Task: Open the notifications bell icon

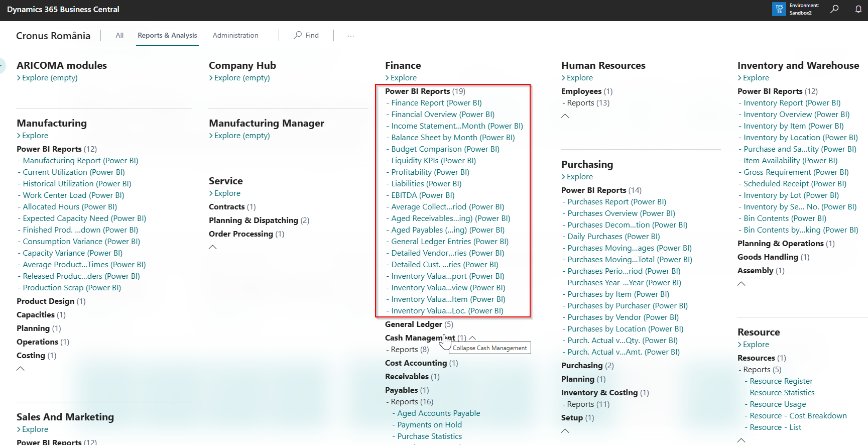Action: click(858, 9)
